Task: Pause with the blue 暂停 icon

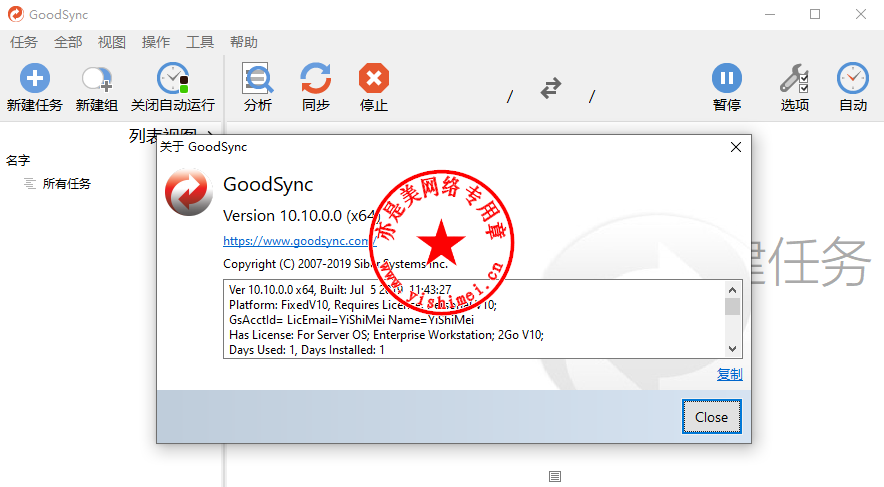Action: pos(727,78)
